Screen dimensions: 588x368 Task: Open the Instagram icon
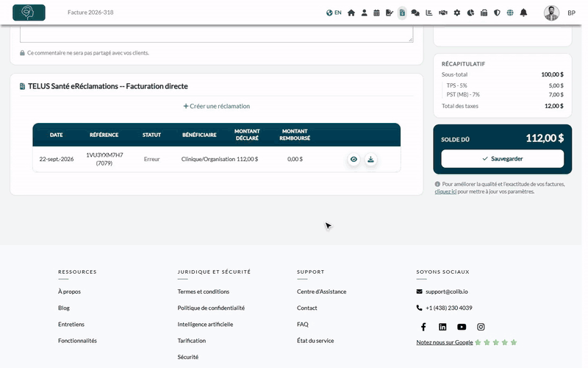(x=481, y=327)
